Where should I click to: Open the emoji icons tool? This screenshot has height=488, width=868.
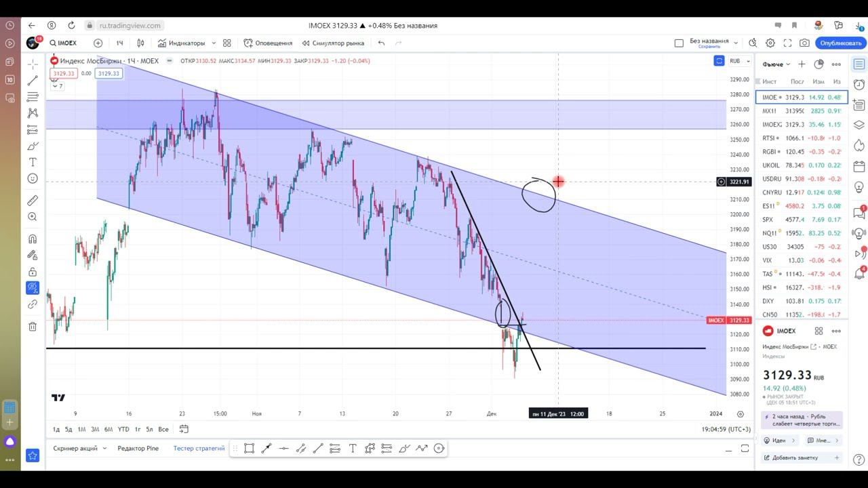coord(33,178)
